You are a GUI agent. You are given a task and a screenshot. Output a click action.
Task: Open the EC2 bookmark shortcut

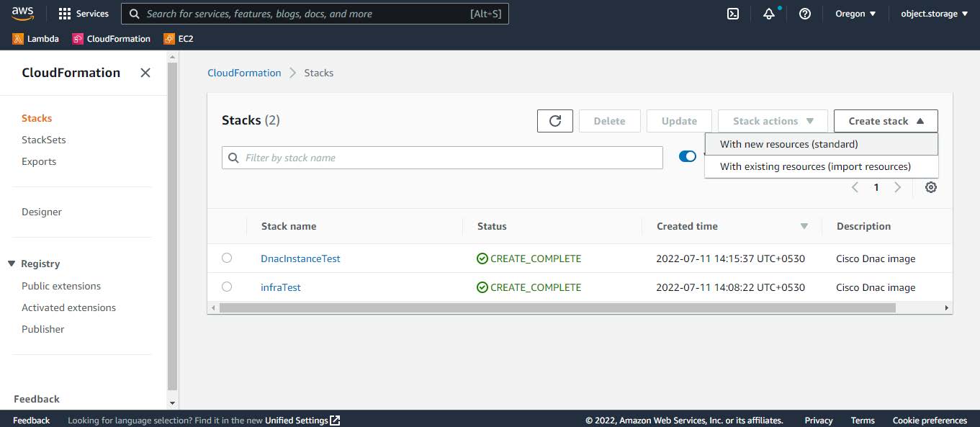point(179,39)
